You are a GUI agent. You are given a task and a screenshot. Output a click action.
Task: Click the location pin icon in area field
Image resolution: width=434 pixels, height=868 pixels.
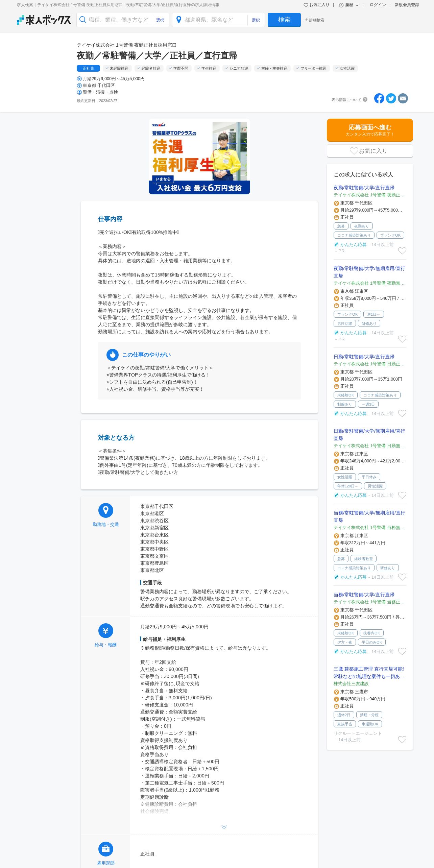point(179,20)
